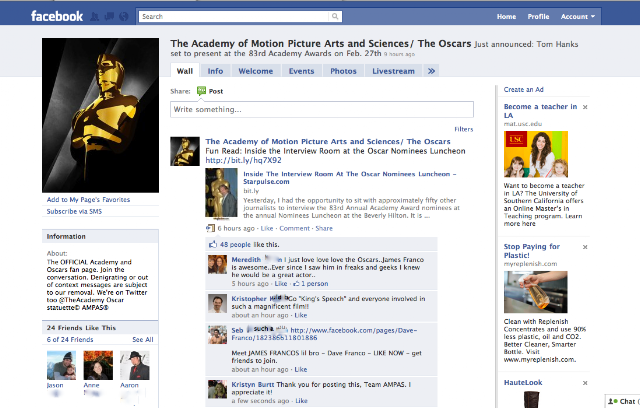Image resolution: width=640 pixels, height=408 pixels.
Task: Open the Chat bar icon
Action: [613, 401]
